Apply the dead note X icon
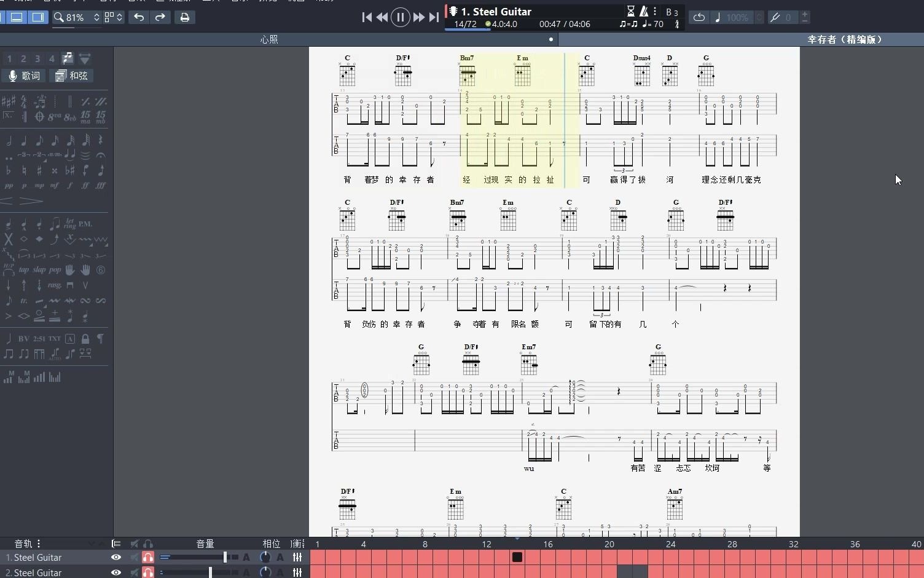This screenshot has height=578, width=924. tap(9, 239)
